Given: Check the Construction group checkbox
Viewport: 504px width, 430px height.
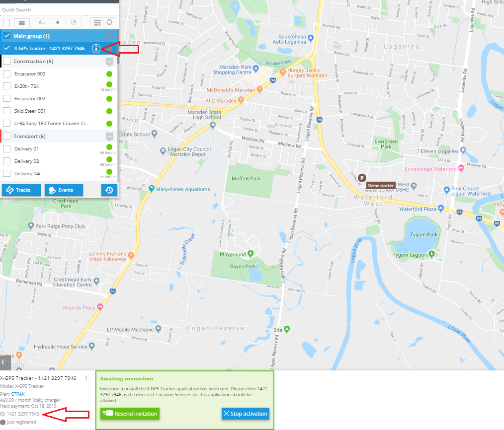Looking at the screenshot, I should (7, 61).
